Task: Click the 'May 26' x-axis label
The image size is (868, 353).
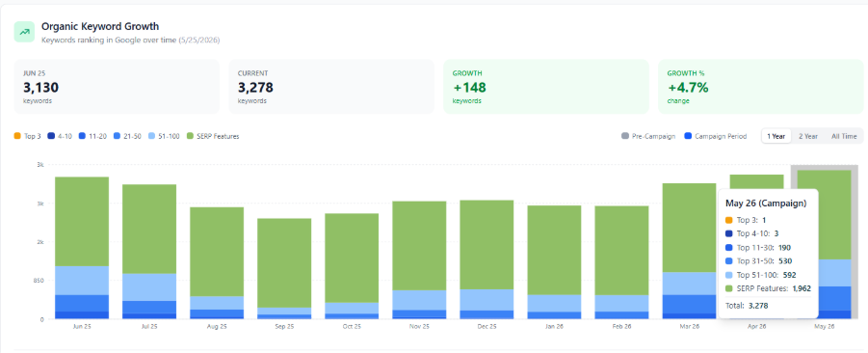Action: (825, 327)
